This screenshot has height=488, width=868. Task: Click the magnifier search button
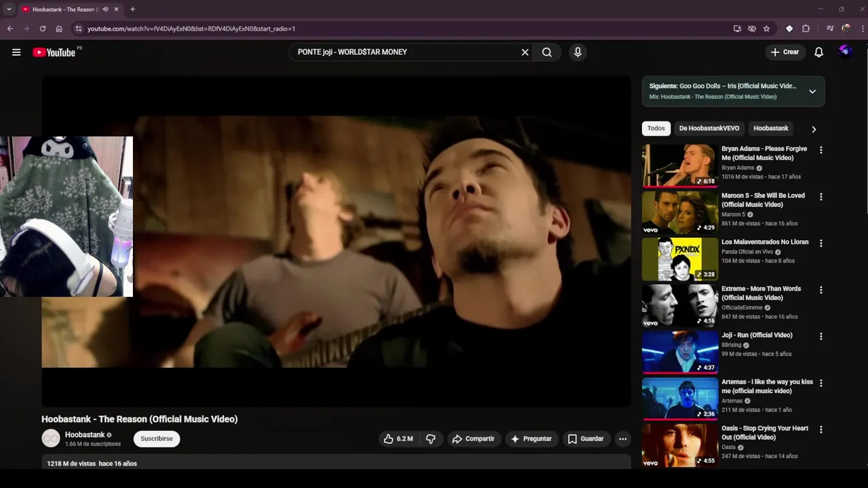[x=547, y=52]
